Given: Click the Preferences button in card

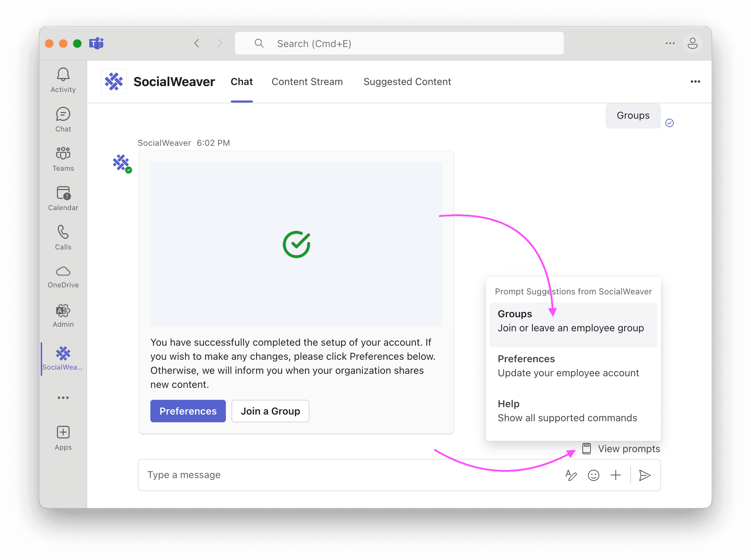Looking at the screenshot, I should [188, 411].
